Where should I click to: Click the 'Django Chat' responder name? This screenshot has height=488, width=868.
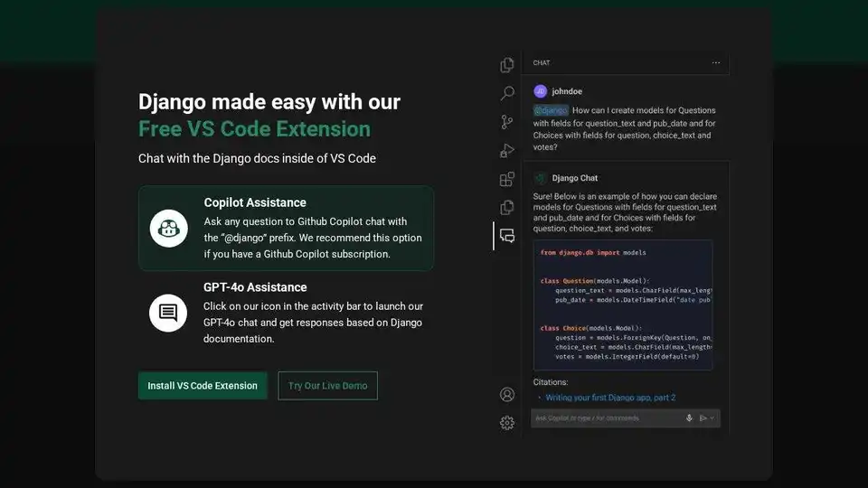pos(575,178)
